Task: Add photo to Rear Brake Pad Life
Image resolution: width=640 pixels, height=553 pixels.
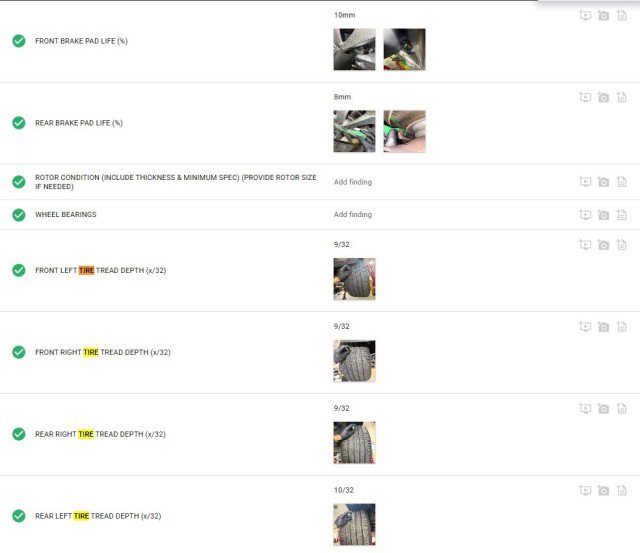Action: click(x=603, y=98)
